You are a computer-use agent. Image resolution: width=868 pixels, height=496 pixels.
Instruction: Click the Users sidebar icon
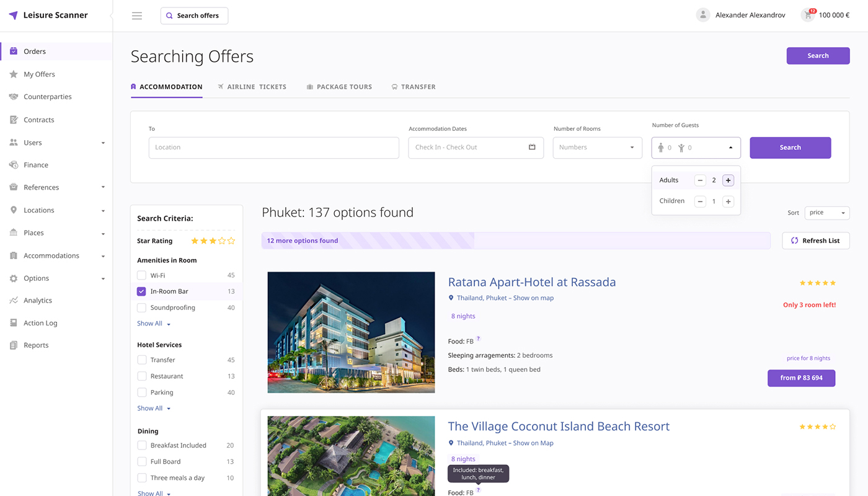(x=14, y=143)
